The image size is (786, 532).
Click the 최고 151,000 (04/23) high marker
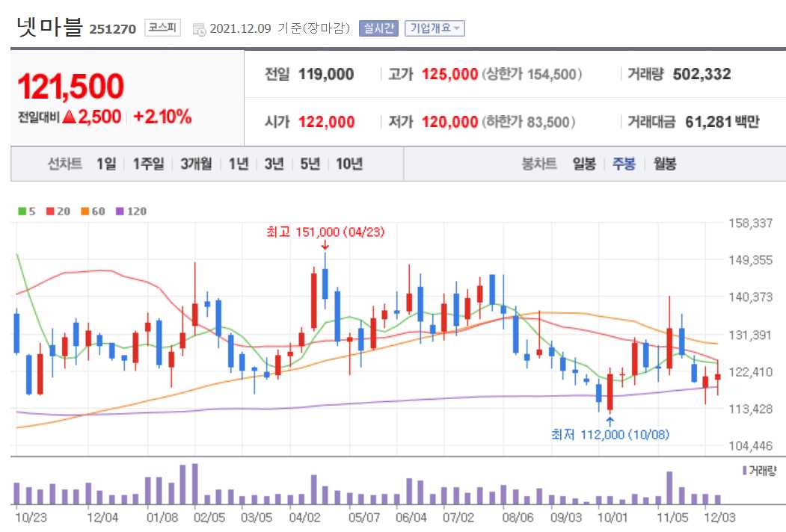click(x=325, y=232)
